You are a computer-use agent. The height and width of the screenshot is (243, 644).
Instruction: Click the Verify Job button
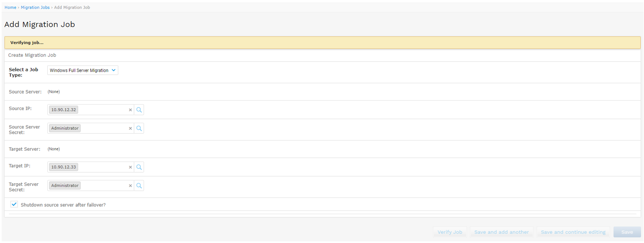click(x=450, y=232)
